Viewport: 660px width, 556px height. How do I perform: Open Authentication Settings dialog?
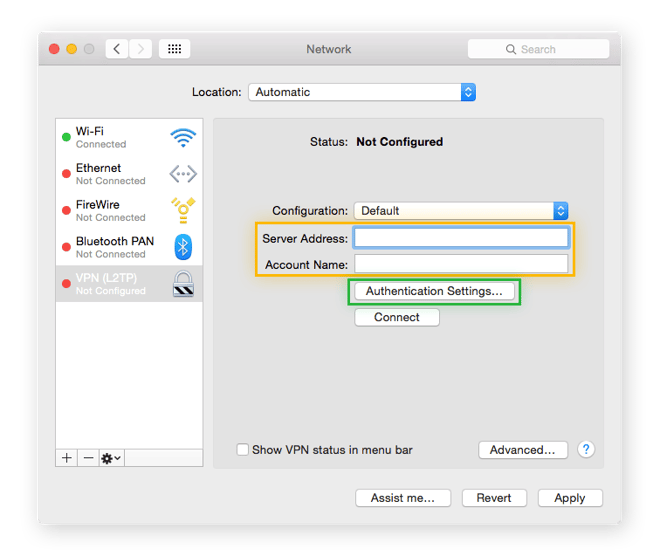(434, 291)
